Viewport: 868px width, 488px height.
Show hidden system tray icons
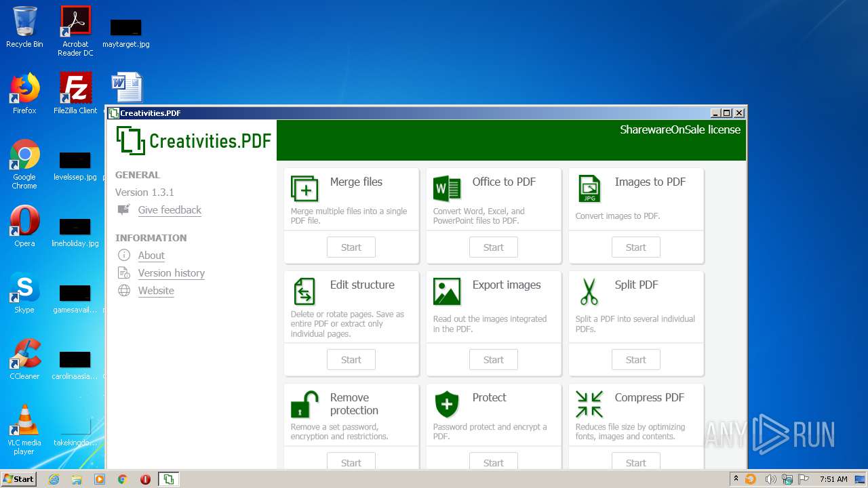coord(736,479)
